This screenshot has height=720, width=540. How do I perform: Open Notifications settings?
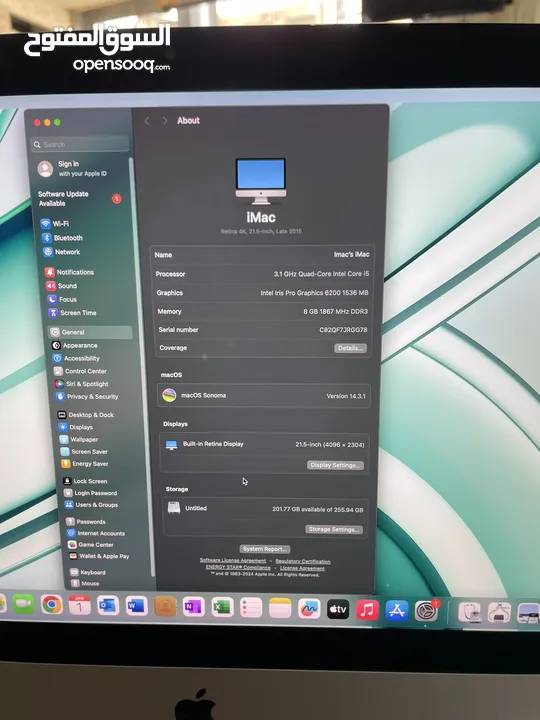[x=69, y=272]
